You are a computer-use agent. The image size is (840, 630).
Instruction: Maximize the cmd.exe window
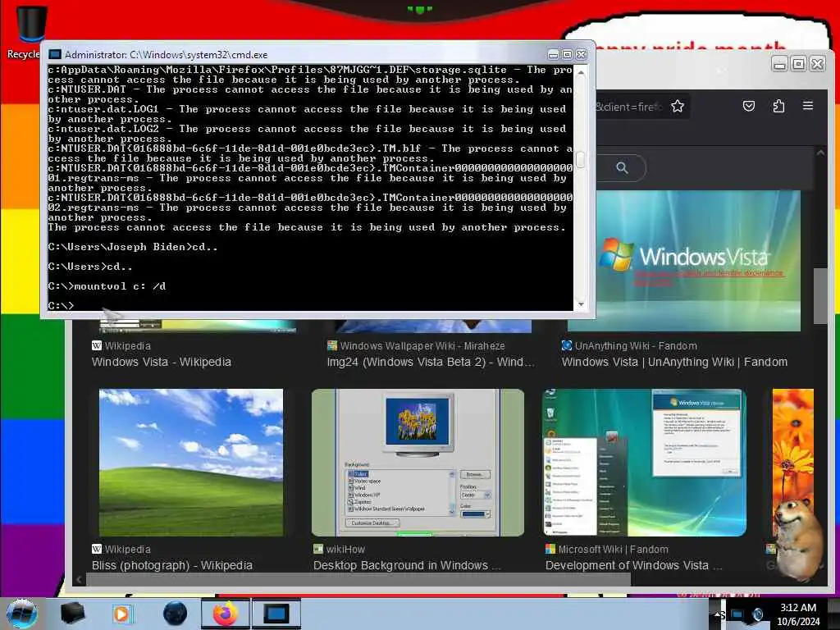coord(567,54)
